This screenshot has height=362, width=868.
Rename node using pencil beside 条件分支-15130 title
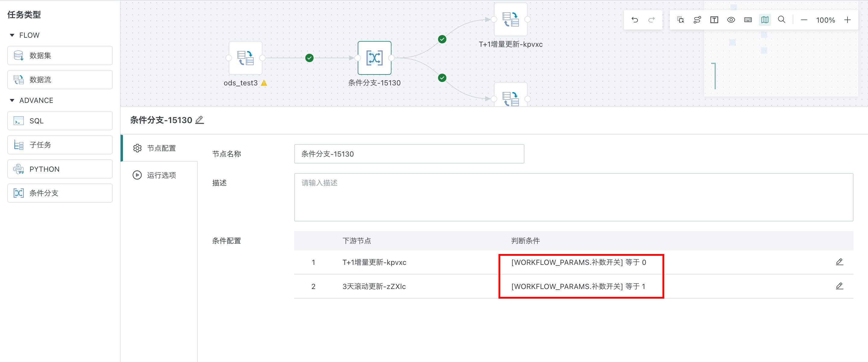(200, 120)
